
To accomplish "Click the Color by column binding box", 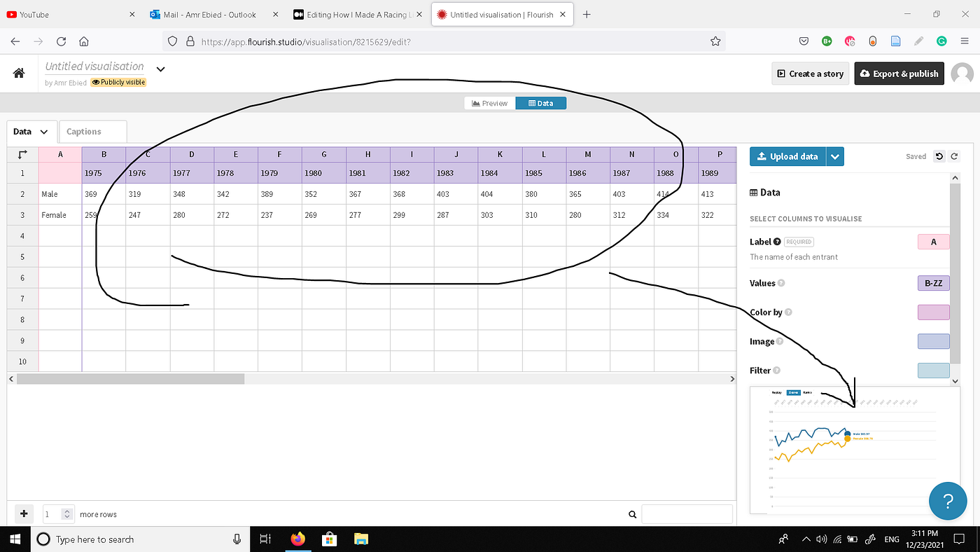I will click(933, 312).
